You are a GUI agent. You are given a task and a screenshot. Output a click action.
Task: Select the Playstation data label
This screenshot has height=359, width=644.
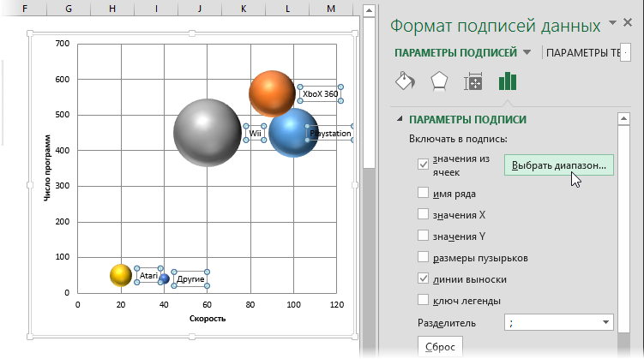(x=330, y=134)
